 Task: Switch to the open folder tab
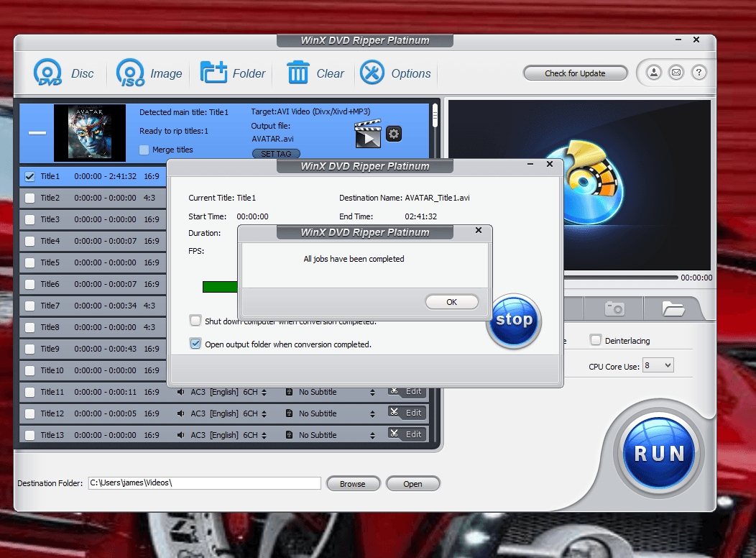(x=673, y=308)
